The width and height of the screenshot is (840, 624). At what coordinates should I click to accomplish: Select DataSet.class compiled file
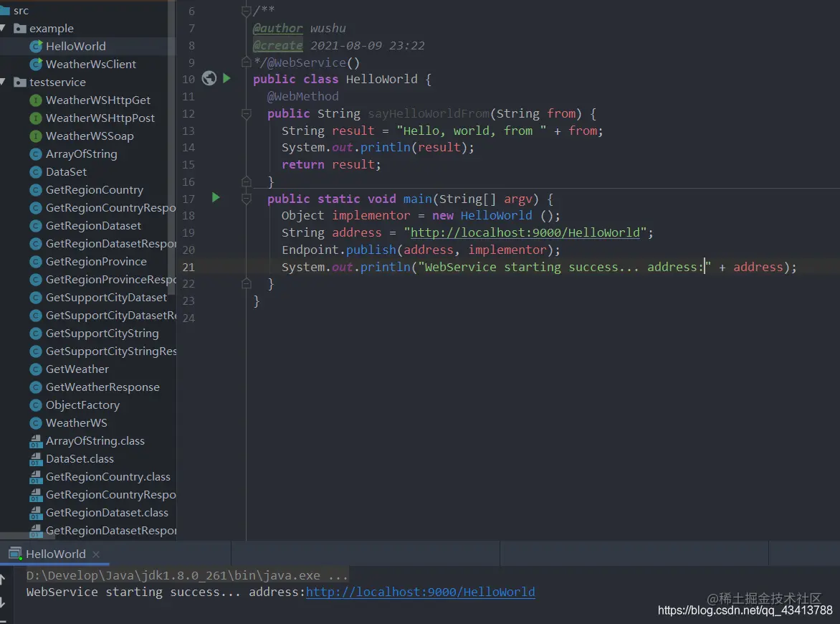pos(80,459)
